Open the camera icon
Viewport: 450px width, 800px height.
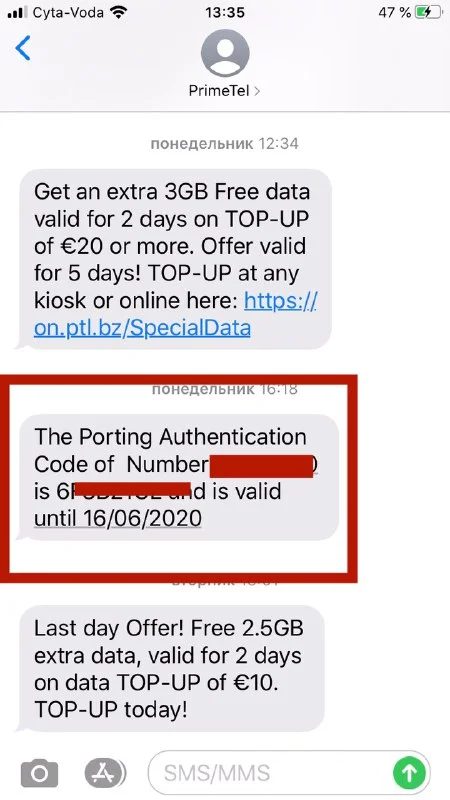pyautogui.click(x=39, y=773)
